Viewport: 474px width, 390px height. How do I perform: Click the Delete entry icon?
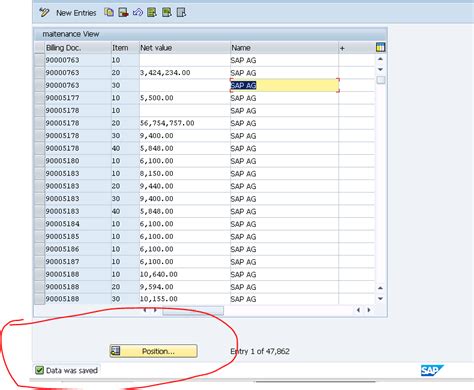coord(123,13)
